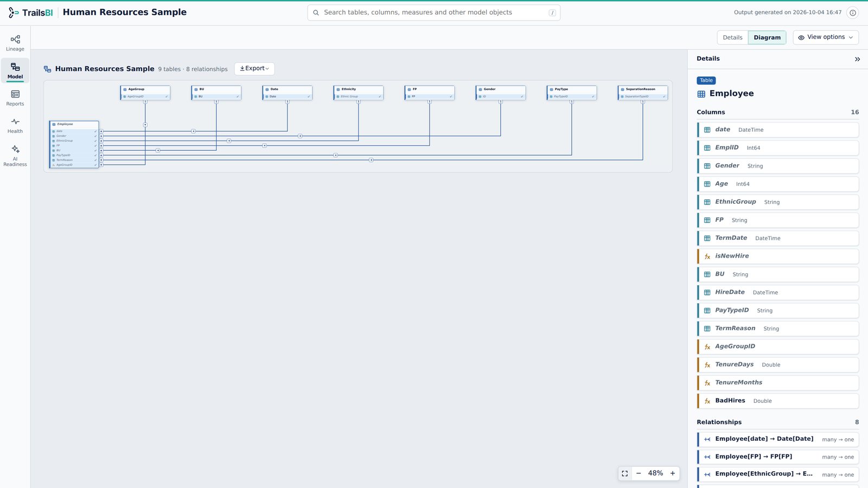Click the EmplID Int64 column row
The height and width of the screenshot is (488, 868).
click(778, 147)
